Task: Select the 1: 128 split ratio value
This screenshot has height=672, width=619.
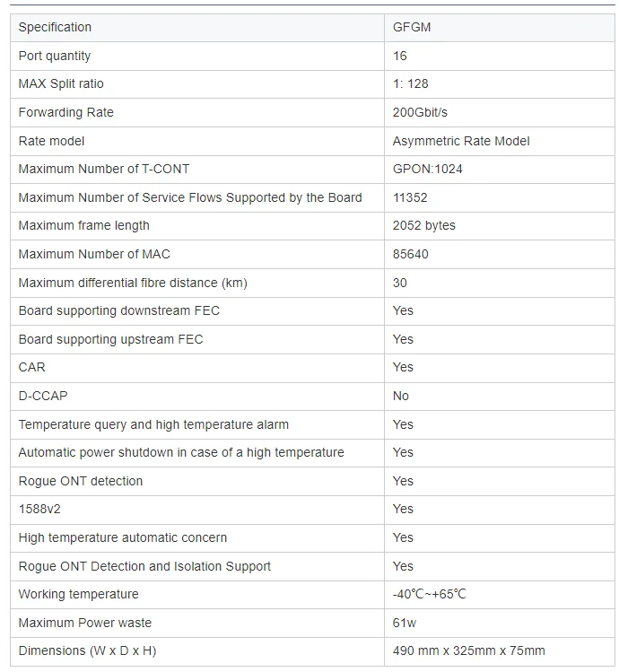Action: [410, 83]
